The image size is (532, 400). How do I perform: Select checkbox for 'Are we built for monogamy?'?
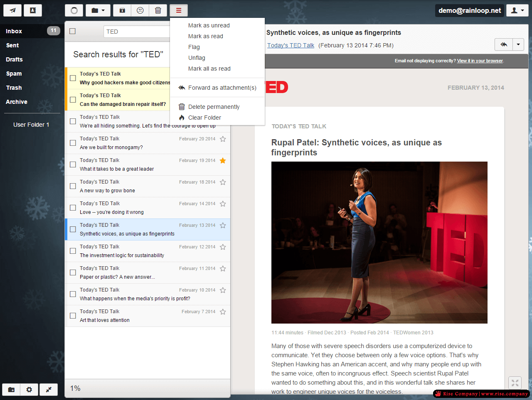[x=73, y=143]
